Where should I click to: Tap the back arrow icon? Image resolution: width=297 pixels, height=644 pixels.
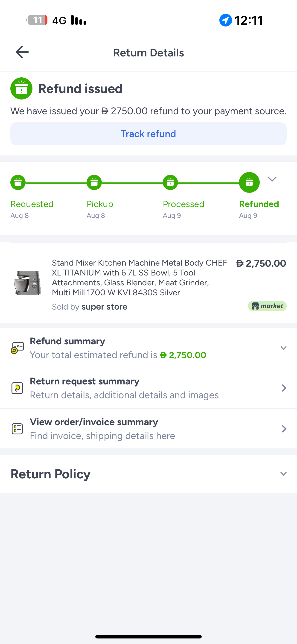22,52
